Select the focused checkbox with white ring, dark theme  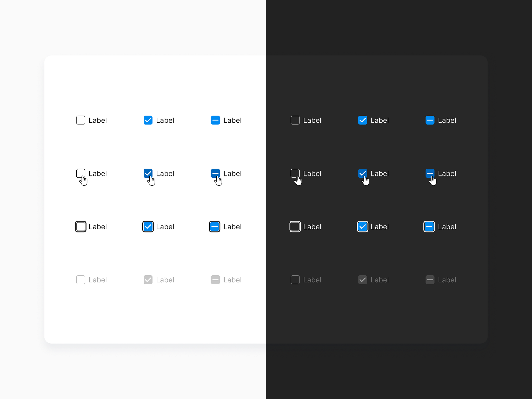tap(295, 227)
